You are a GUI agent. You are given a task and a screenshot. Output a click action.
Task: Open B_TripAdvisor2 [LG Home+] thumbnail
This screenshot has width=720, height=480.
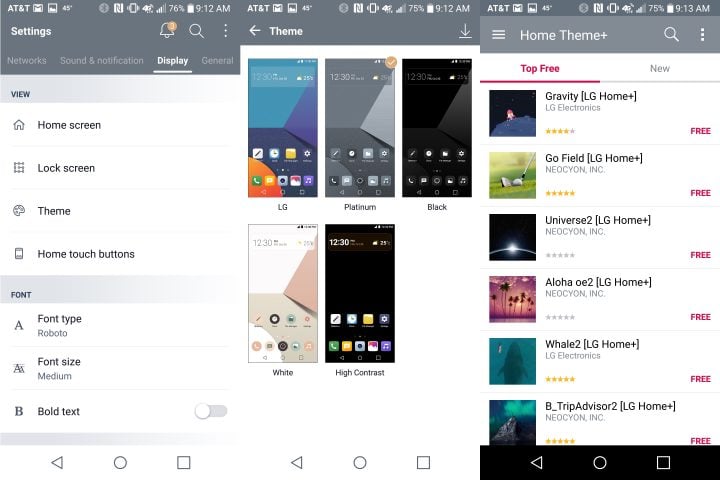(x=512, y=423)
